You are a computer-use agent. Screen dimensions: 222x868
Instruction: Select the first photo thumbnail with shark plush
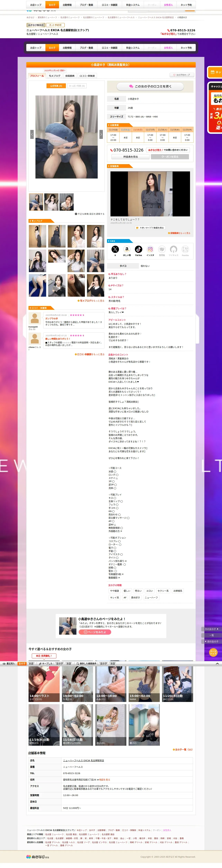point(36,202)
